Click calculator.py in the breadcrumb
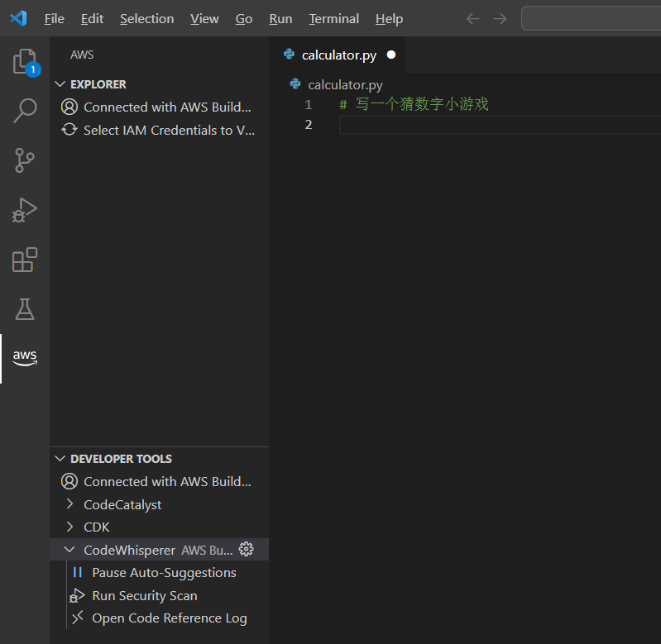This screenshot has height=644, width=661. click(345, 84)
